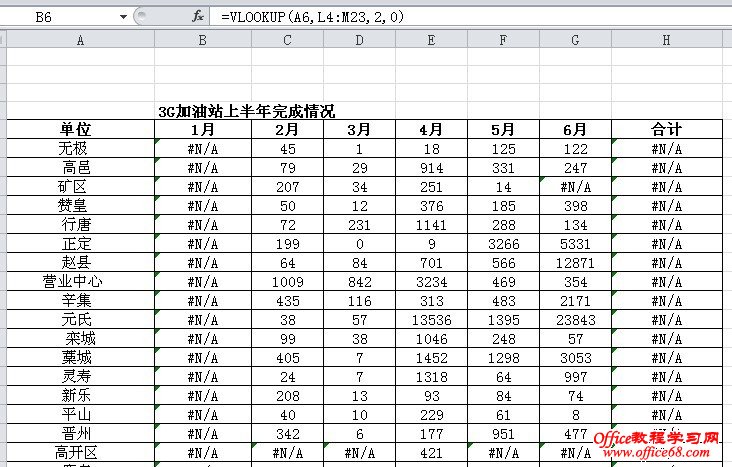Click the cell with value 1009

287,282
